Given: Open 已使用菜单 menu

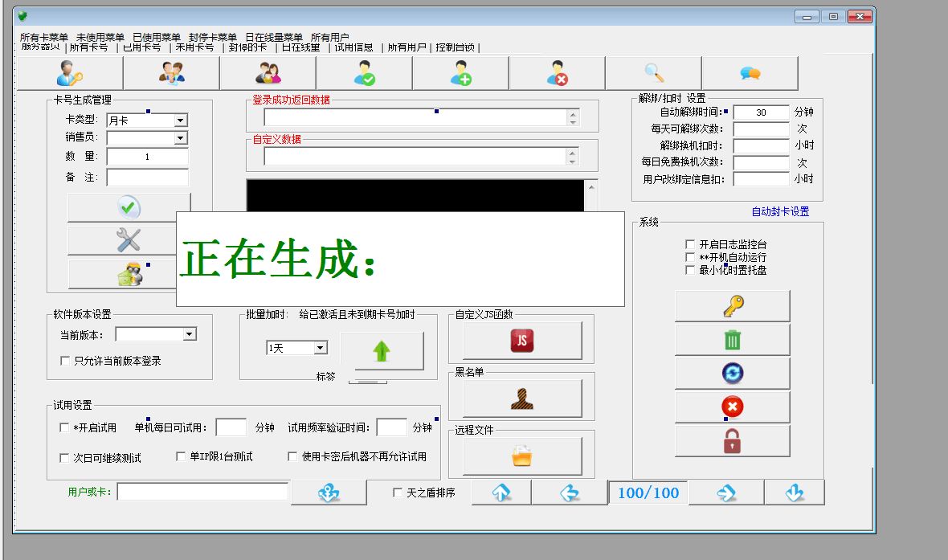Looking at the screenshot, I should coord(156,38).
